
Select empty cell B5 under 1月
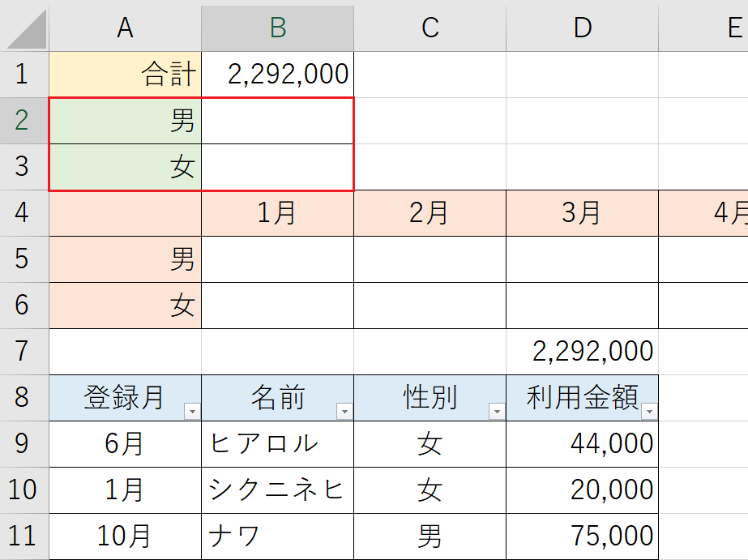coord(278,259)
